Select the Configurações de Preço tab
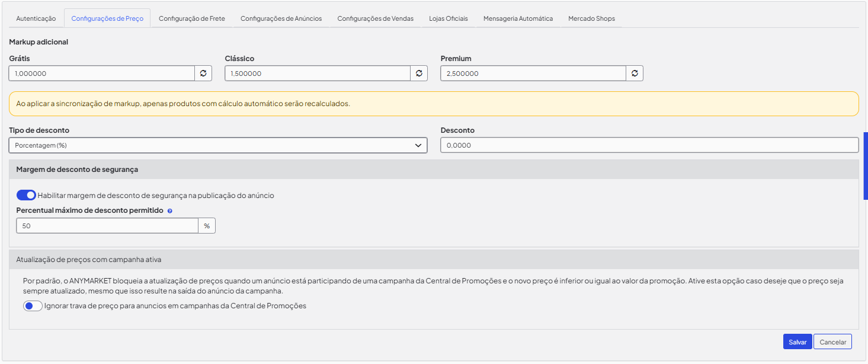Screen dimensions: 868x364 [107, 18]
